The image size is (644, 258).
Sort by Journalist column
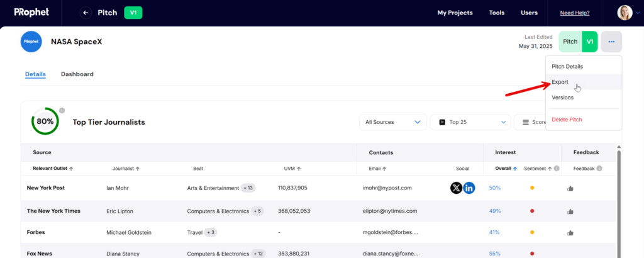coord(126,169)
